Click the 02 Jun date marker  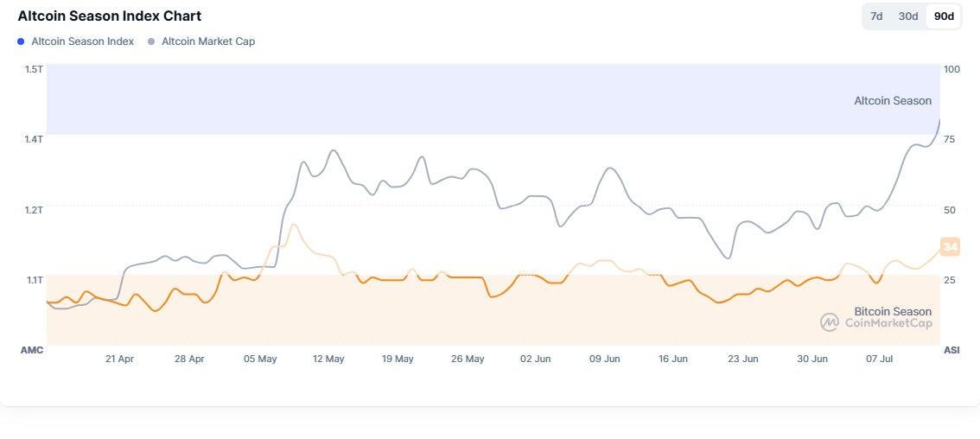pos(536,359)
